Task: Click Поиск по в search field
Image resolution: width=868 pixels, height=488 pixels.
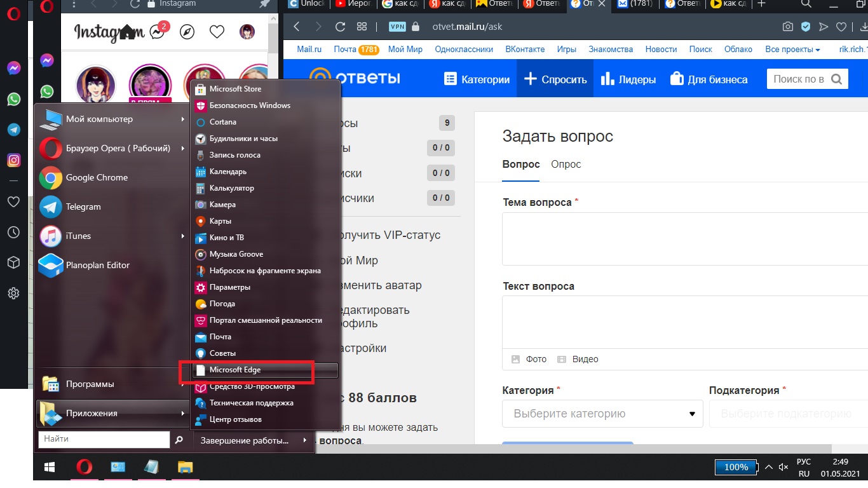Action: click(798, 79)
